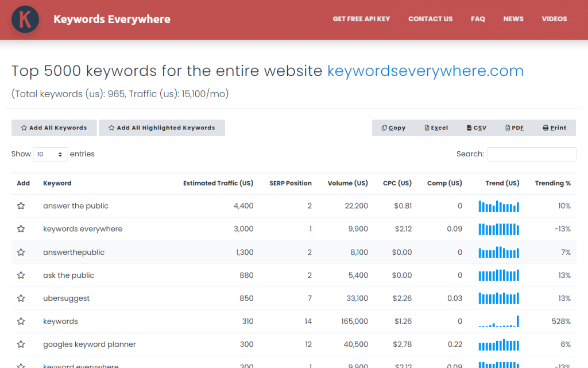Open the FAQ page from the navbar
This screenshot has height=368, width=588.
478,19
